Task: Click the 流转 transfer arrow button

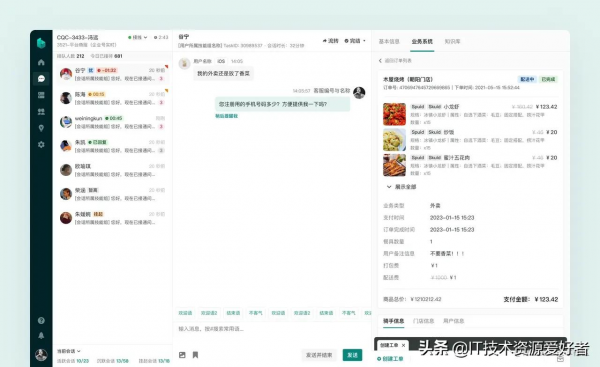Action: 331,41
